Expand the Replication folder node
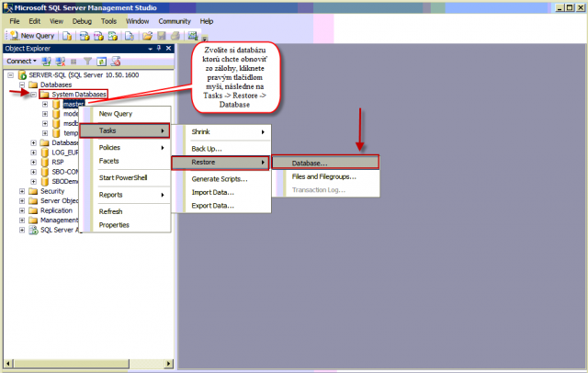The width and height of the screenshot is (588, 373). [22, 210]
